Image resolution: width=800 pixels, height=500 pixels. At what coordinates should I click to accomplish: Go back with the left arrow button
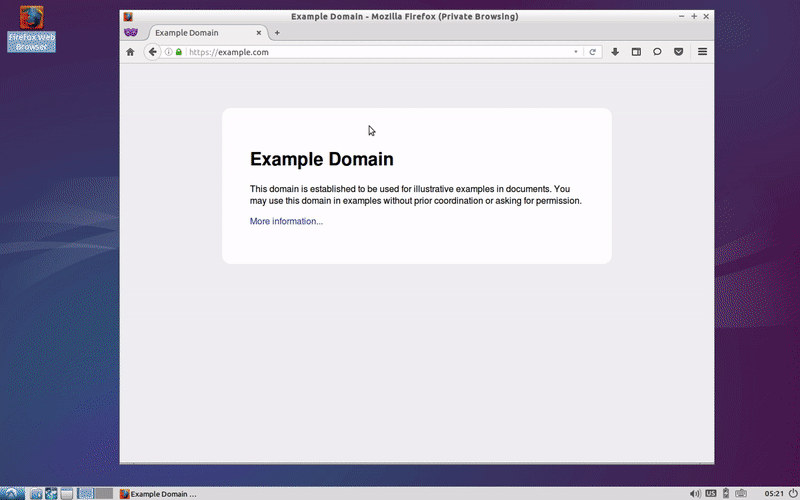tap(152, 52)
